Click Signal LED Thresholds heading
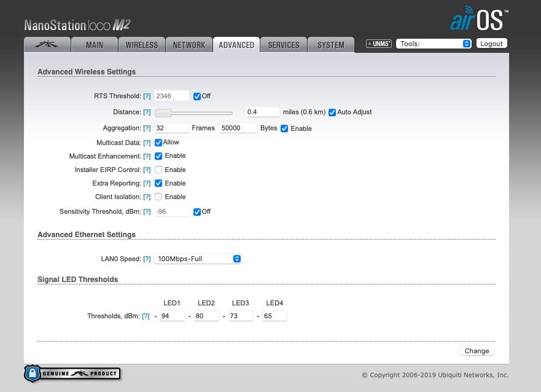 (77, 280)
